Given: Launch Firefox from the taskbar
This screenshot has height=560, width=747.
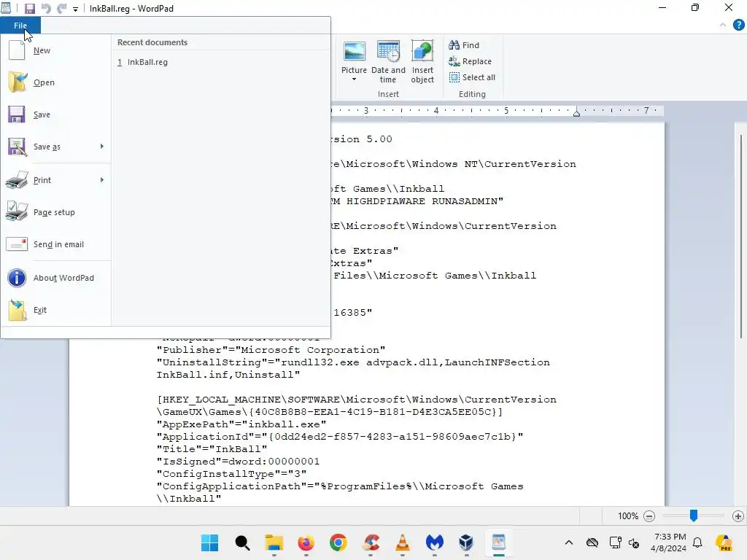Looking at the screenshot, I should [306, 542].
